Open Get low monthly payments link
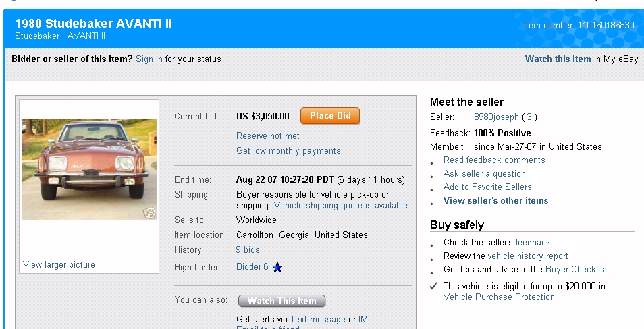Screen dimensions: 644x329 click(288, 150)
